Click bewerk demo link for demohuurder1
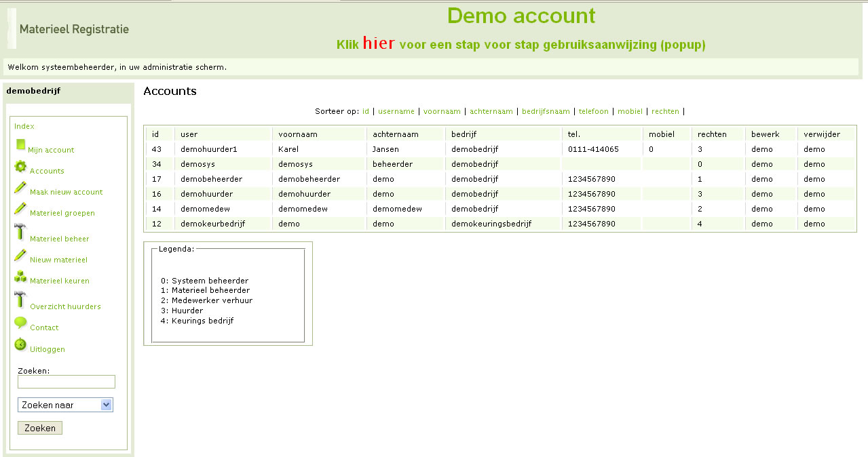This screenshot has height=457, width=868. click(761, 149)
